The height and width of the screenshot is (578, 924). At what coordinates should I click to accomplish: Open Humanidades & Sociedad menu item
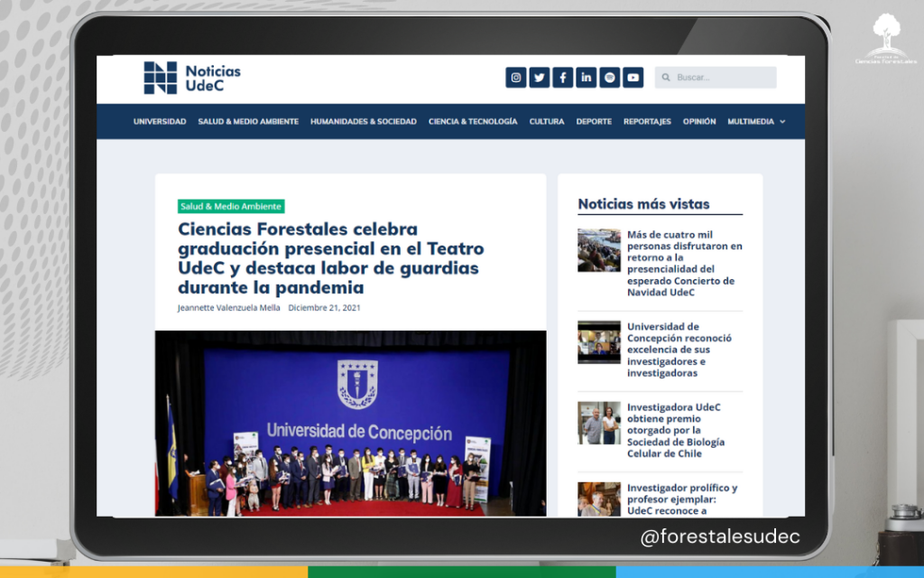[364, 122]
